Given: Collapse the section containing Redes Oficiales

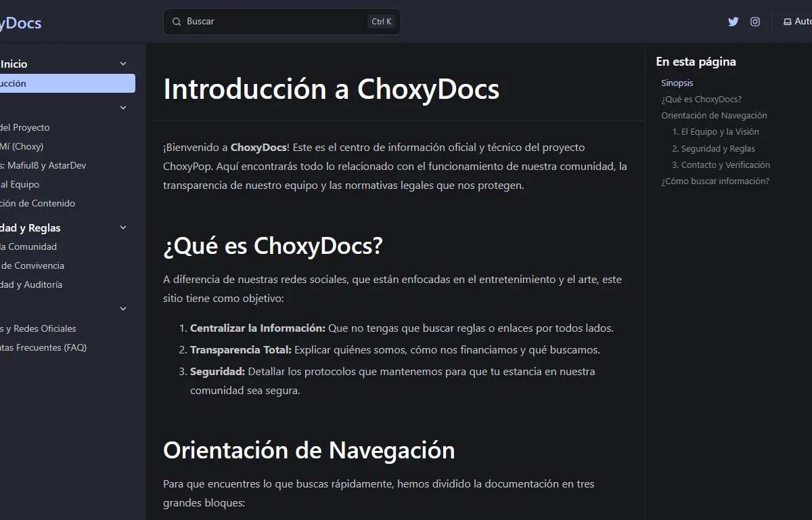Looking at the screenshot, I should pyautogui.click(x=123, y=309).
